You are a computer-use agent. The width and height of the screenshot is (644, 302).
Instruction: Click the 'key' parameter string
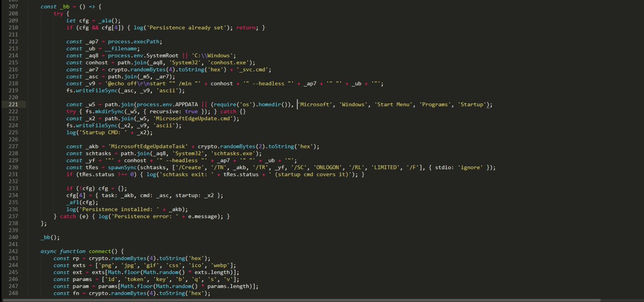coord(162,279)
